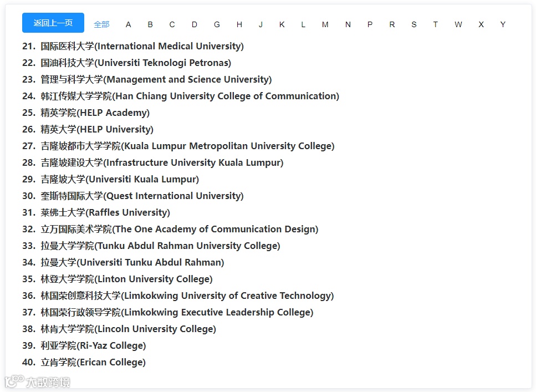Filter list by letter P
This screenshot has height=392, width=536.
pos(370,24)
